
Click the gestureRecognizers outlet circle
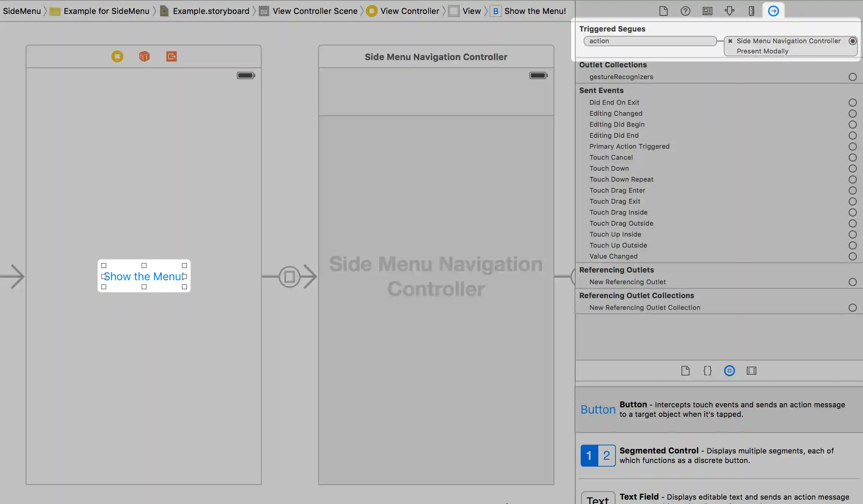click(852, 77)
